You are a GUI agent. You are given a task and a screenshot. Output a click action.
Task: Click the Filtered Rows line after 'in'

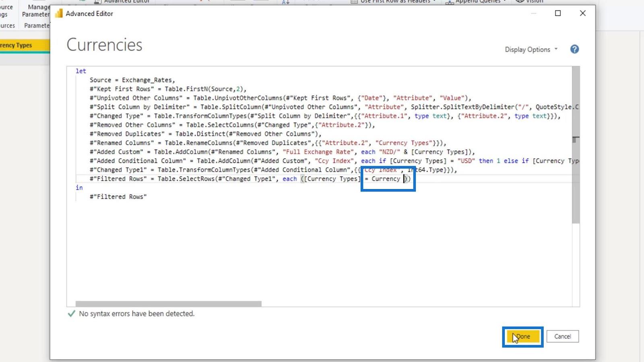point(118,197)
